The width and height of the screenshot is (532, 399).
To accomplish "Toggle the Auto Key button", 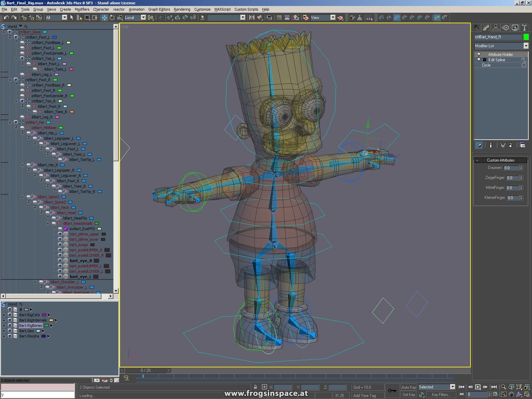I will pos(409,387).
